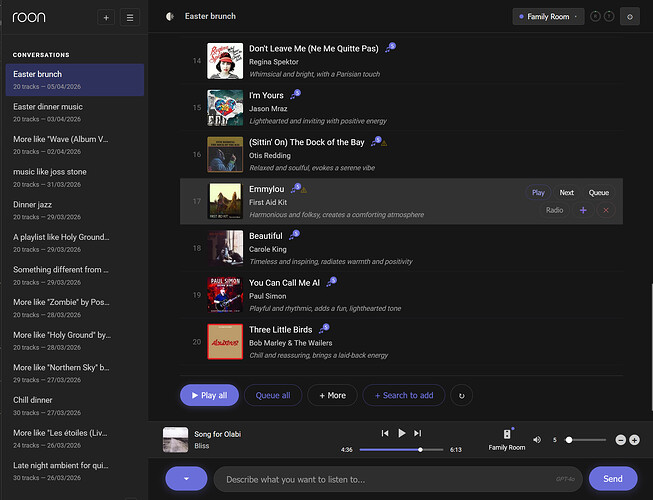The image size is (653, 500).
Task: Increase volume with the plus button
Action: coord(634,440)
